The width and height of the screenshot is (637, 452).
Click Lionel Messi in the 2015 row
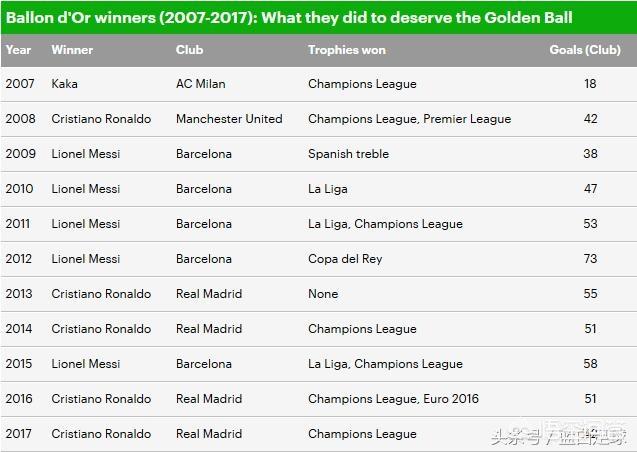[x=86, y=364]
